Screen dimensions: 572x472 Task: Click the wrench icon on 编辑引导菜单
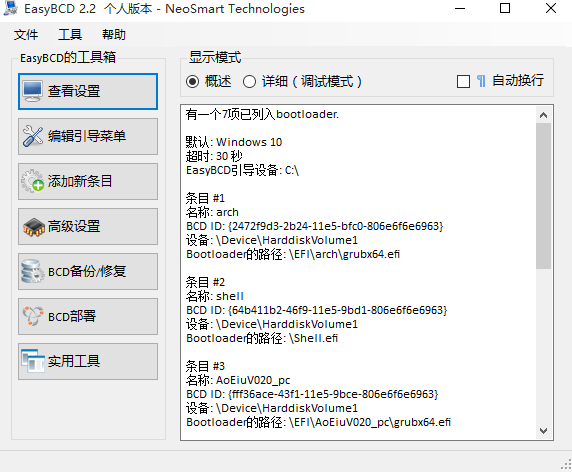[x=33, y=136]
